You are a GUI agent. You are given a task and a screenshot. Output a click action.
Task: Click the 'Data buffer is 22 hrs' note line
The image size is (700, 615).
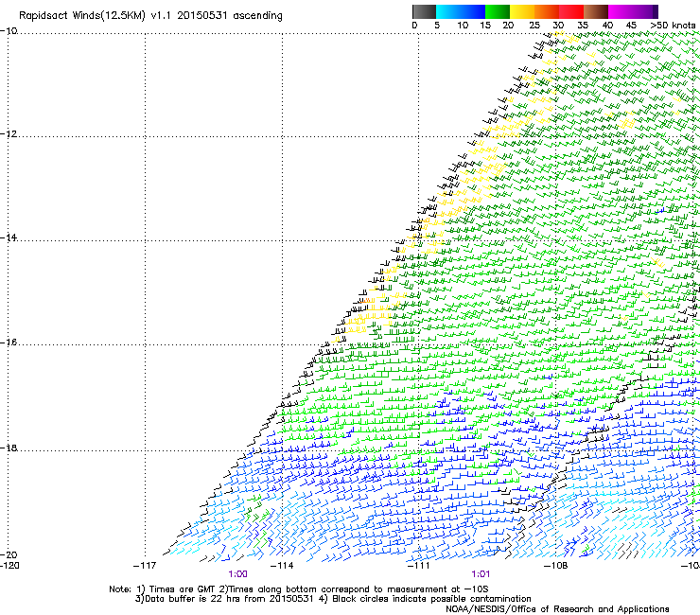point(333,599)
